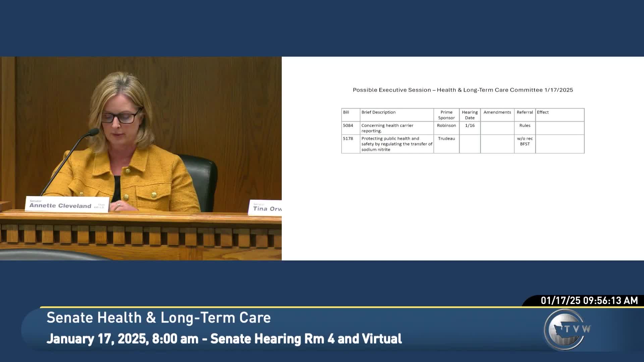Screen dimensions: 644x362
Task: Click sponsor name Trudeau
Action: [446, 138]
